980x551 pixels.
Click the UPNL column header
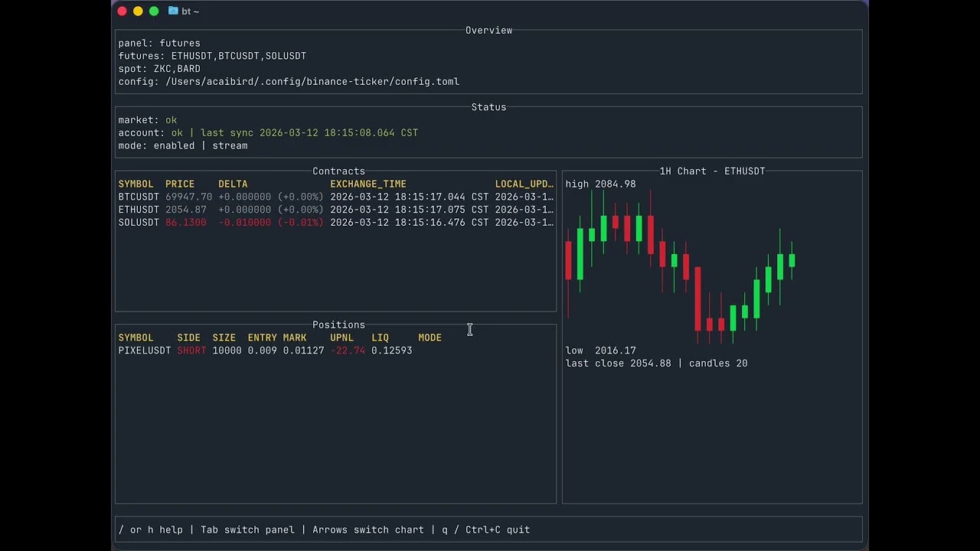coord(342,337)
